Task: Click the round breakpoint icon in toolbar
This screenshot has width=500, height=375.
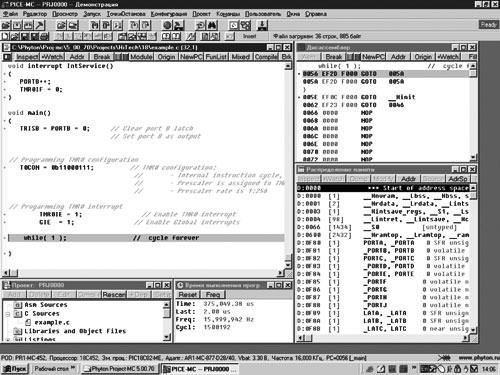Action: click(167, 25)
